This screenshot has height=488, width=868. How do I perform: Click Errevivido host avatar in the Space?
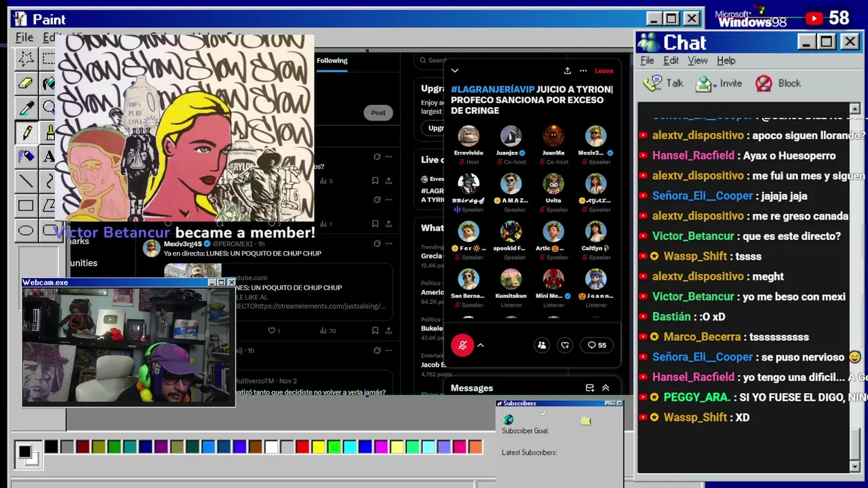468,136
